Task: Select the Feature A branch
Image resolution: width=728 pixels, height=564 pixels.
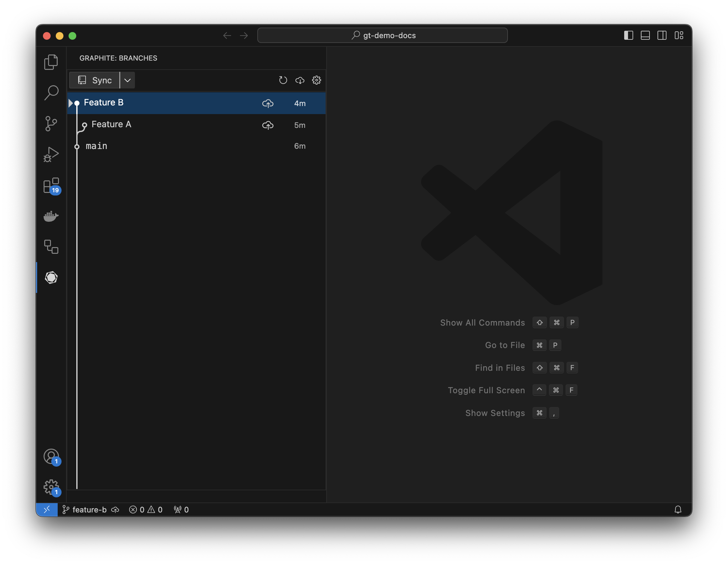Action: point(111,124)
